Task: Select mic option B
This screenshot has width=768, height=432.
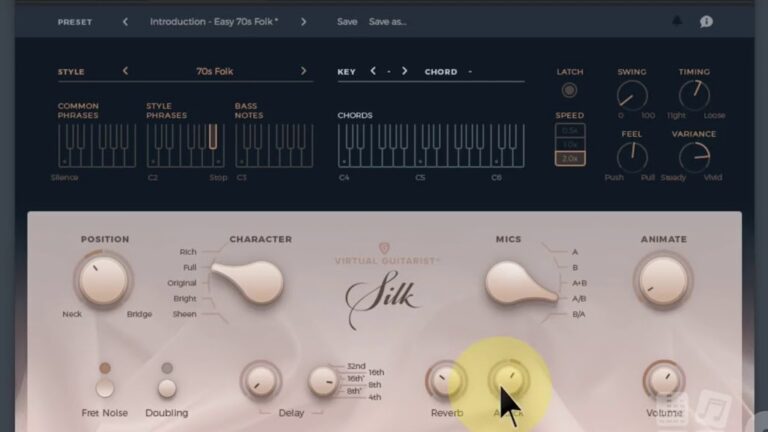Action: point(575,267)
